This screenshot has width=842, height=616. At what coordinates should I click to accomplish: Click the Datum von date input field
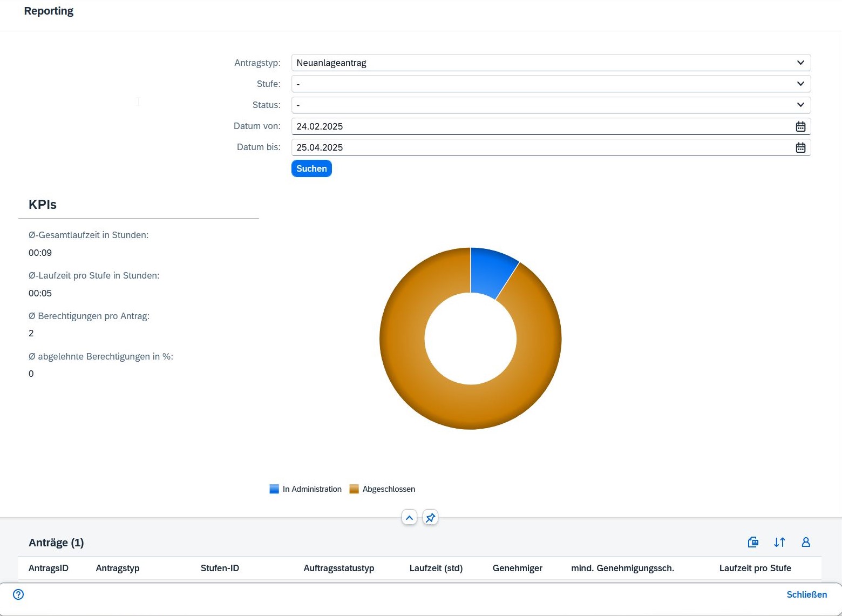click(x=540, y=126)
